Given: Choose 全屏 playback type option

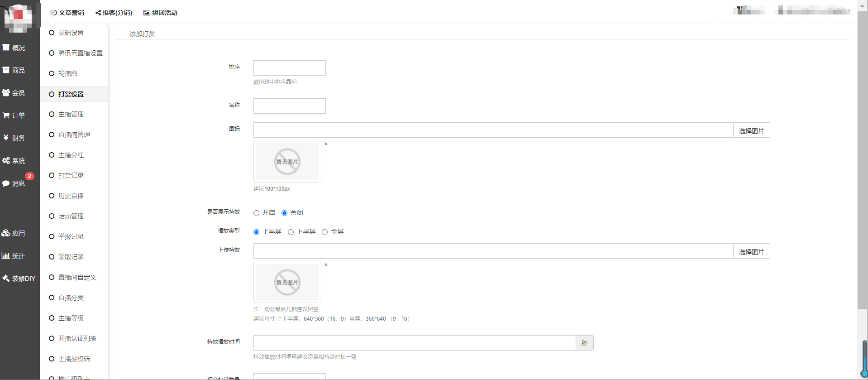Looking at the screenshot, I should (x=325, y=232).
